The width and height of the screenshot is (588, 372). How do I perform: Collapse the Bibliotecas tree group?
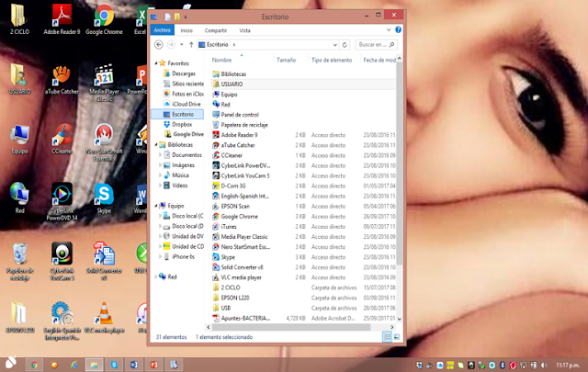pyautogui.click(x=155, y=145)
